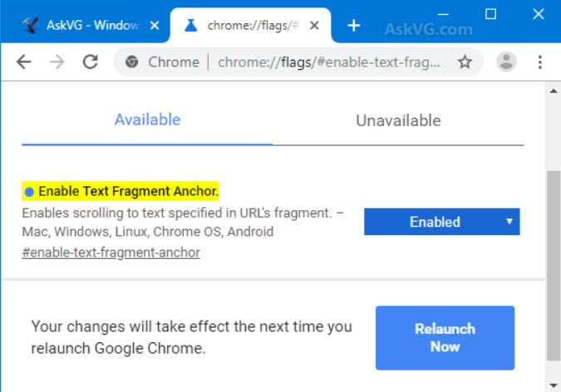The width and height of the screenshot is (561, 392).
Task: Select the AskVG browser tab
Action: pyautogui.click(x=83, y=26)
